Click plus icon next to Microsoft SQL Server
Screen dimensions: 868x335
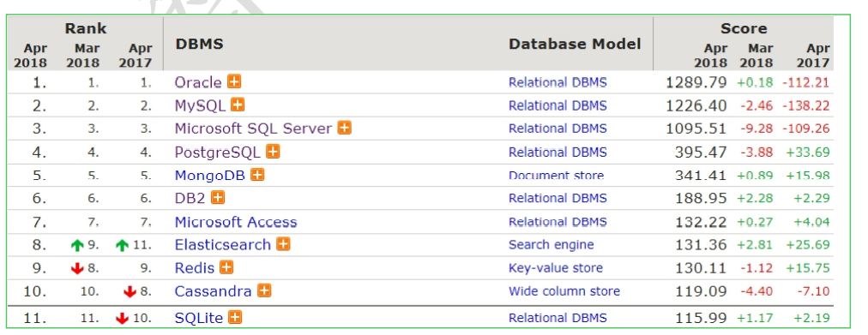coord(344,129)
